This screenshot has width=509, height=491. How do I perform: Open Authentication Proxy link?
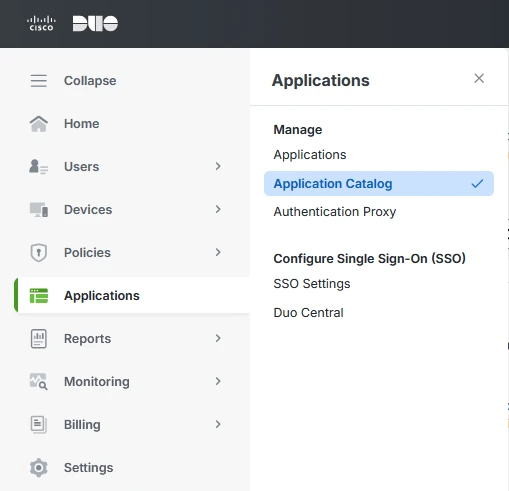[335, 212]
